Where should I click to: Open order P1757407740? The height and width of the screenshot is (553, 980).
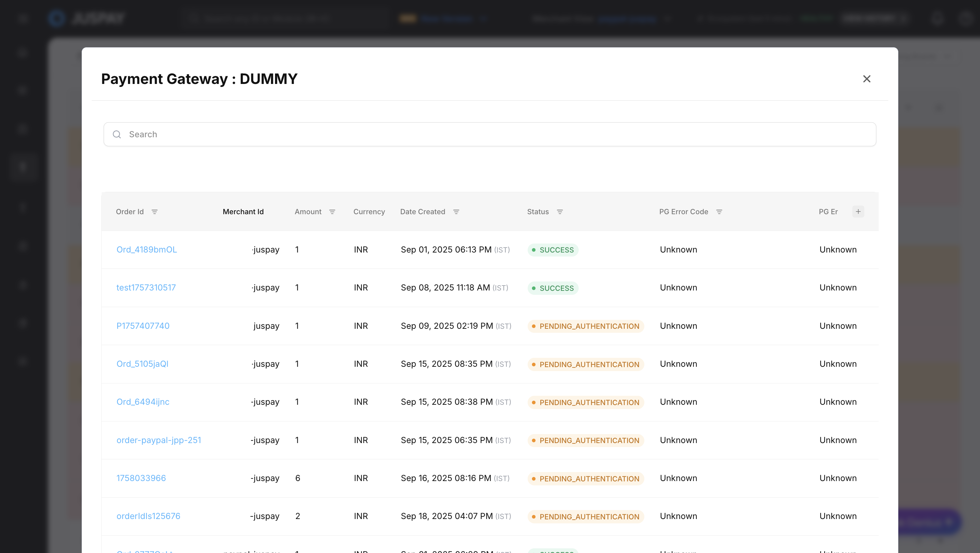pyautogui.click(x=143, y=326)
